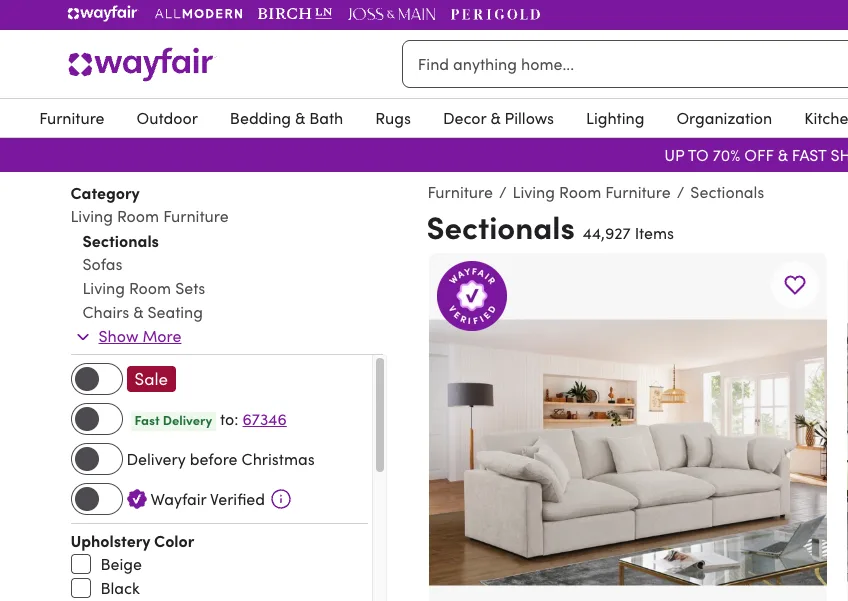
Task: Enable the Sale filter toggle
Action: [x=96, y=379]
